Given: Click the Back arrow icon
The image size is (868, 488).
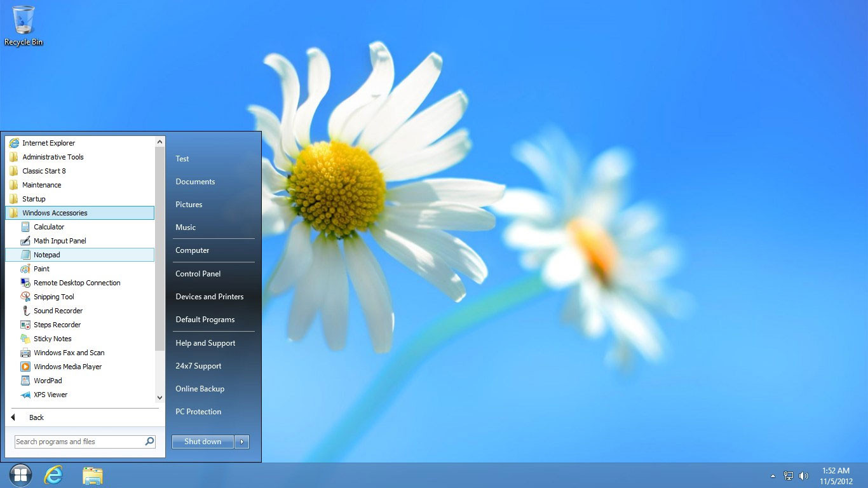Looking at the screenshot, I should tap(13, 417).
